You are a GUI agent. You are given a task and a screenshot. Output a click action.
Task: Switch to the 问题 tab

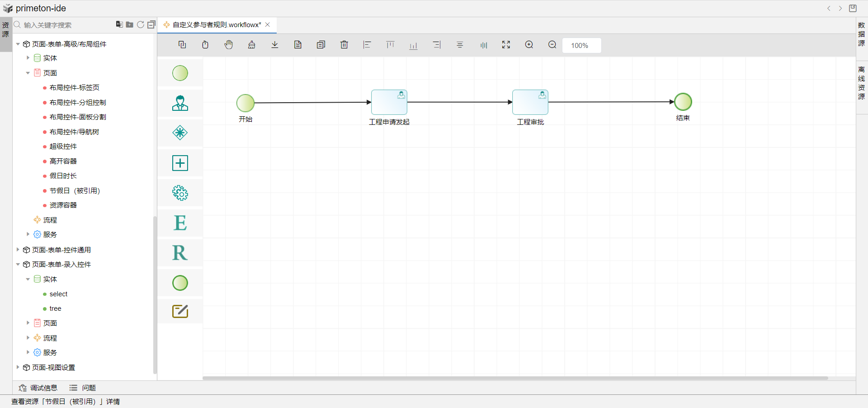click(83, 388)
